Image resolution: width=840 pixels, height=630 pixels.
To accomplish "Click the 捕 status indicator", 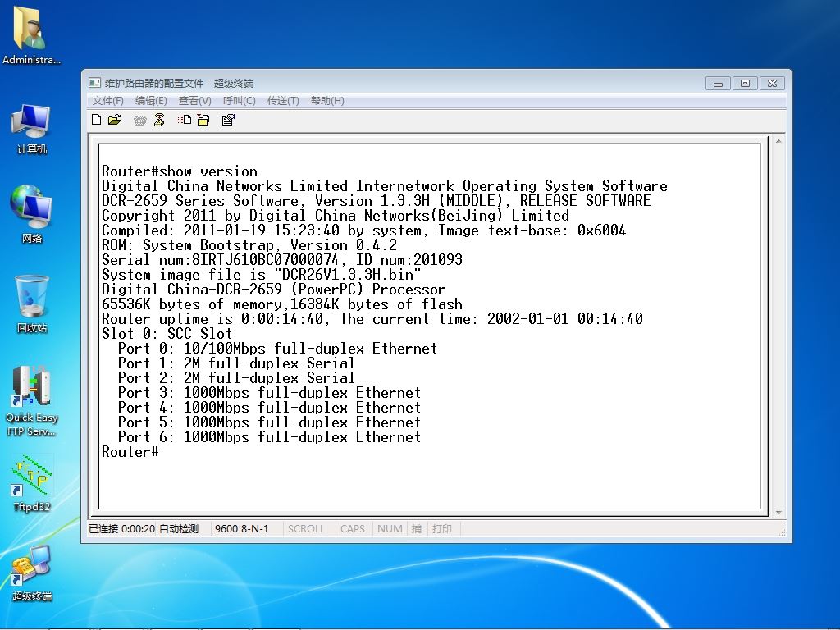I will 416,529.
